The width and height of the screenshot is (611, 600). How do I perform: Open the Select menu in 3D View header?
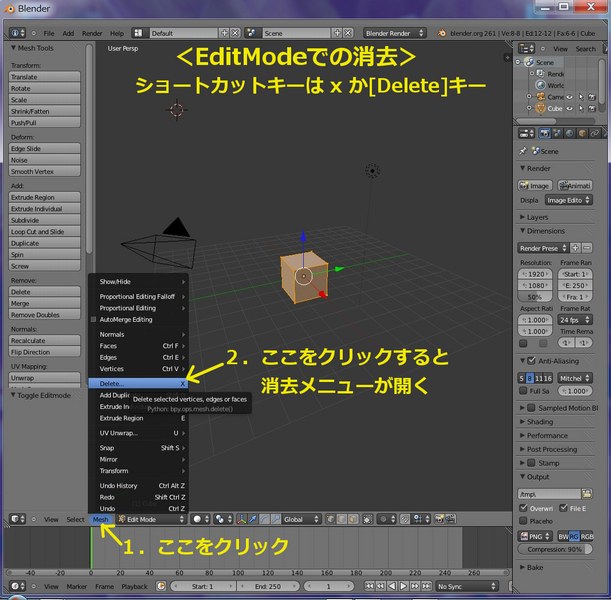click(x=75, y=519)
